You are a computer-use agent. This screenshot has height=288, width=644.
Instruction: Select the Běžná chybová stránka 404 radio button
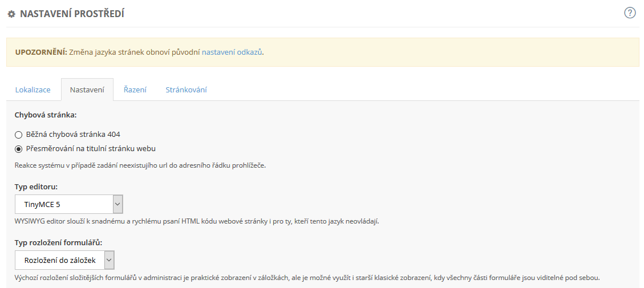pos(18,135)
